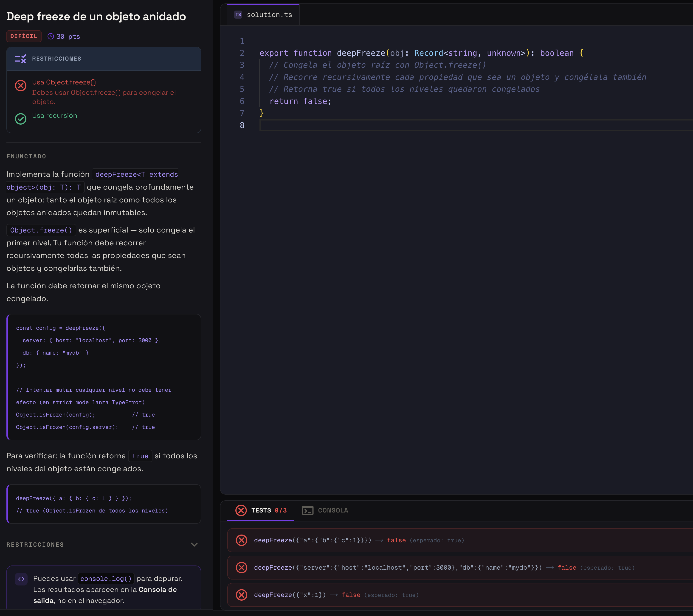Click line number 2 in the gutter
Image resolution: width=693 pixels, height=616 pixels.
click(x=242, y=53)
